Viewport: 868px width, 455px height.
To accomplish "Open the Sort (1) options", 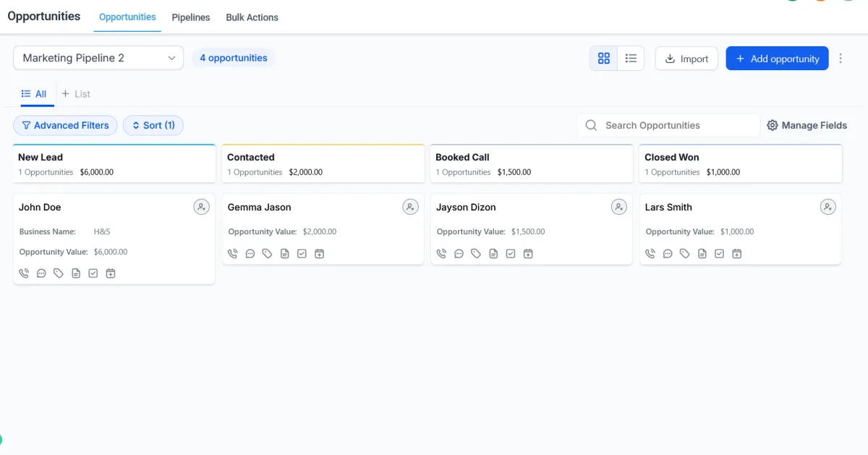I will pos(153,125).
